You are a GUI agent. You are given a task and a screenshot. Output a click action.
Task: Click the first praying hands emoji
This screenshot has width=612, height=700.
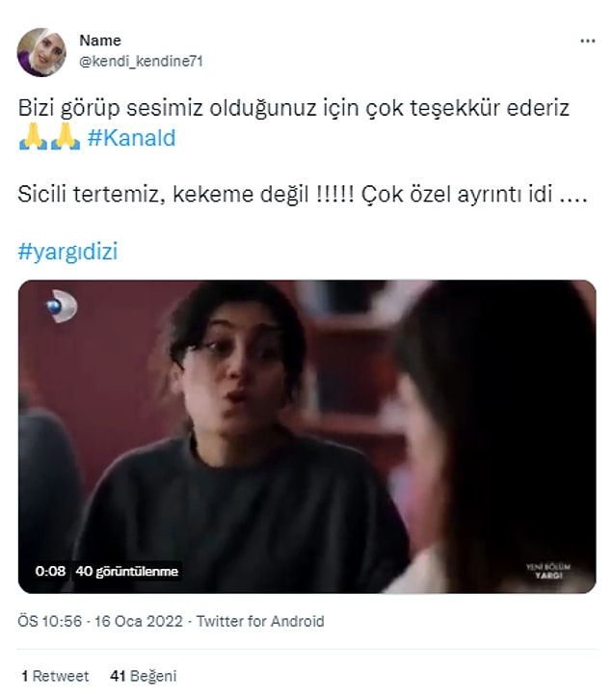pyautogui.click(x=33, y=137)
